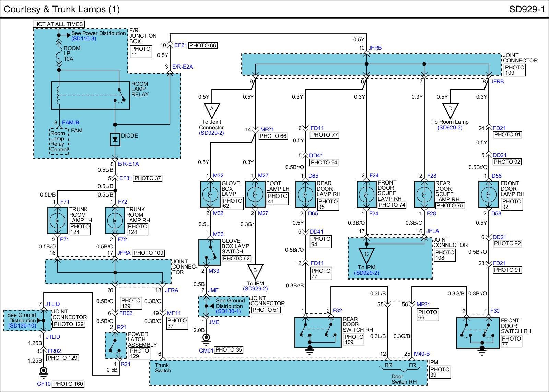Screen dimensions: 549x392
Task: Click the PHOTO 51 joint connector box
Action: [266, 310]
